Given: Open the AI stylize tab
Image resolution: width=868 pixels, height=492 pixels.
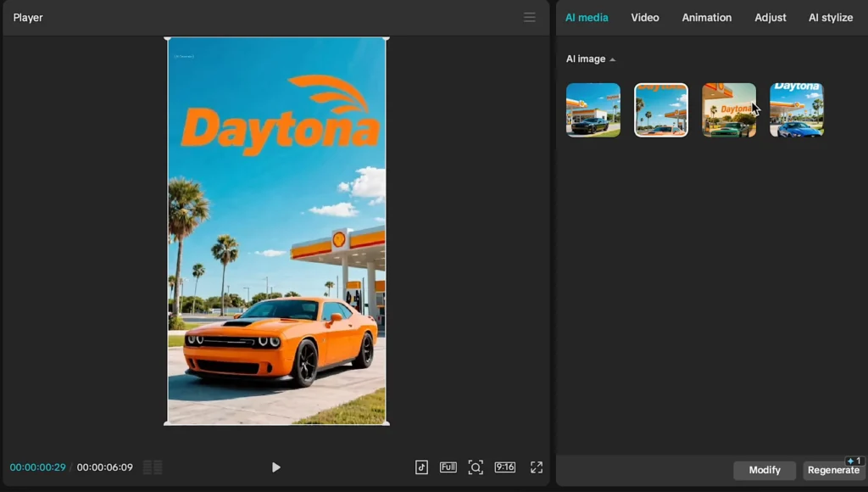Looking at the screenshot, I should click(831, 18).
